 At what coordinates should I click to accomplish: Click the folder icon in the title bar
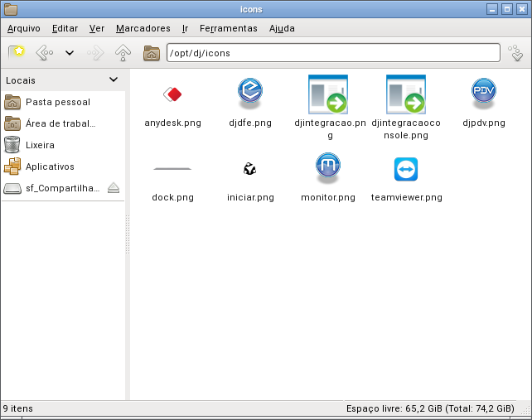pyautogui.click(x=11, y=9)
